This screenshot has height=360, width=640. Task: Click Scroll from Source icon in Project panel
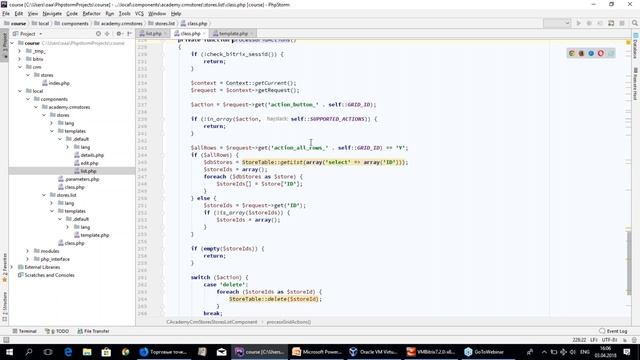pyautogui.click(x=98, y=34)
